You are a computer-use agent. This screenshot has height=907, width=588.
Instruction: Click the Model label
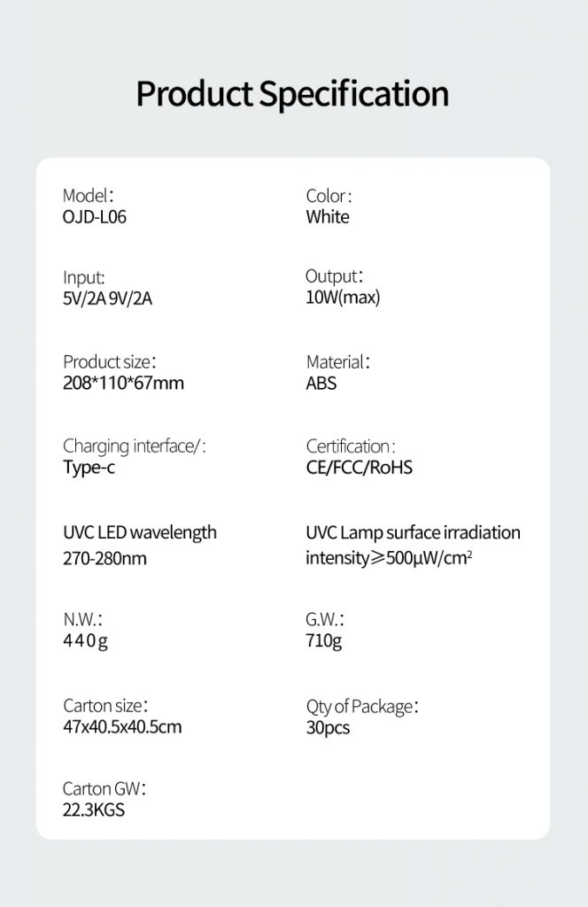click(x=88, y=196)
